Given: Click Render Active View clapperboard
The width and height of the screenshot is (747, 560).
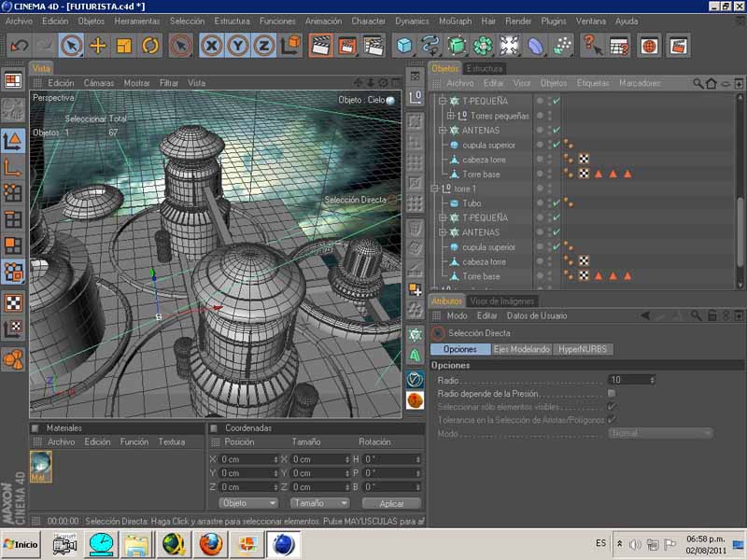Looking at the screenshot, I should (320, 46).
